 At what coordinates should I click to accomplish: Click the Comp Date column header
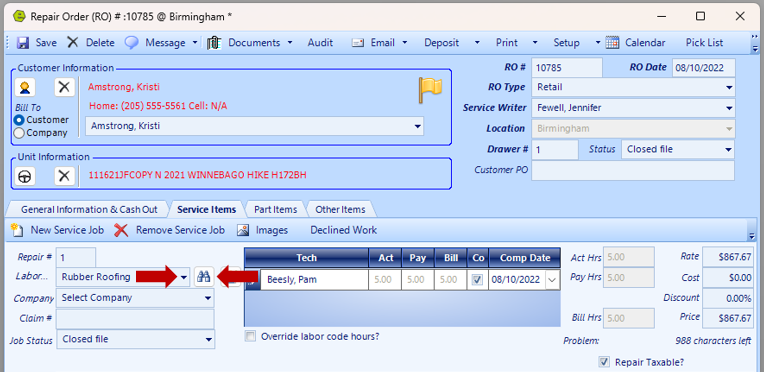(x=525, y=258)
